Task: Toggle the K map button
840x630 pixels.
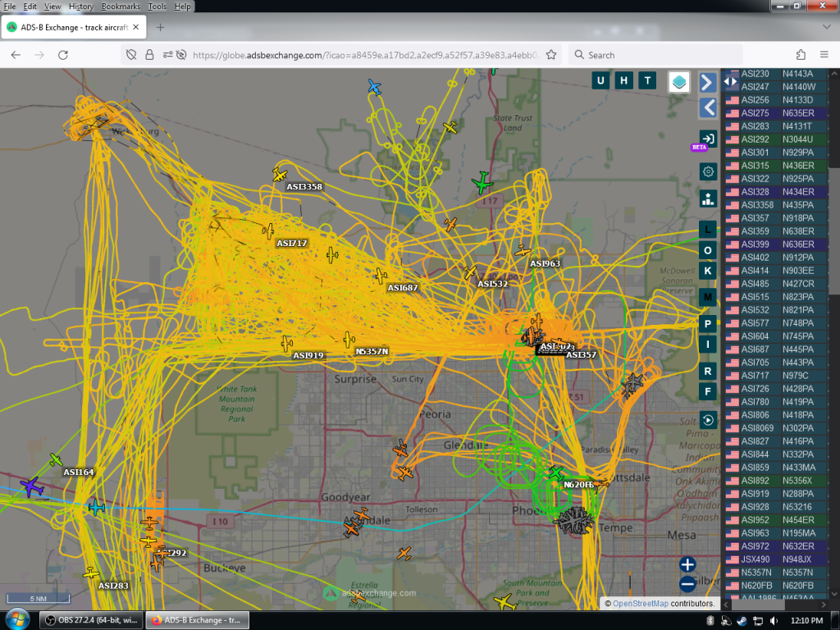Action: click(x=708, y=271)
